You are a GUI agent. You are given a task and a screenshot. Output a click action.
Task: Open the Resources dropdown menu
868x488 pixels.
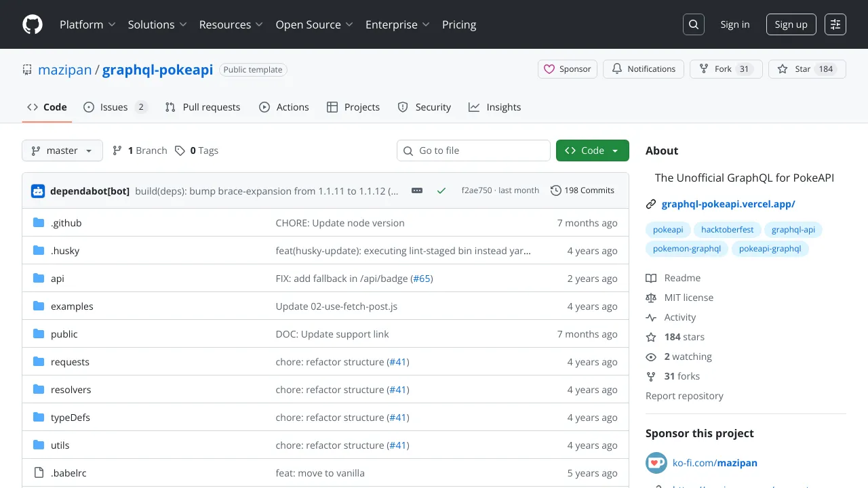coord(231,24)
